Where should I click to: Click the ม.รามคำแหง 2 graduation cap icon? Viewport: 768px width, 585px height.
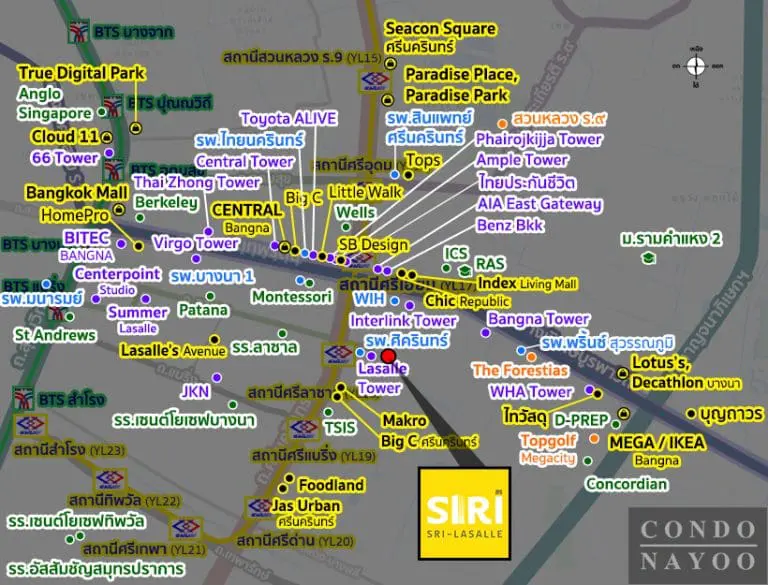649,258
